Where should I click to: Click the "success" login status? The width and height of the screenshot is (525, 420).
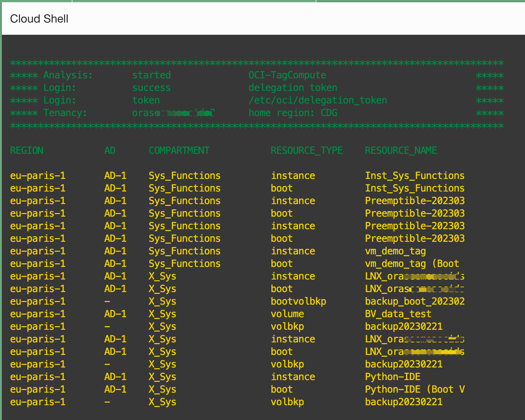tap(152, 88)
